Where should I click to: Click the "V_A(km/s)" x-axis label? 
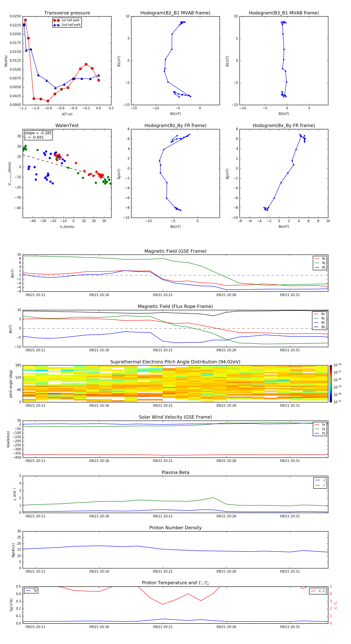pos(67,227)
